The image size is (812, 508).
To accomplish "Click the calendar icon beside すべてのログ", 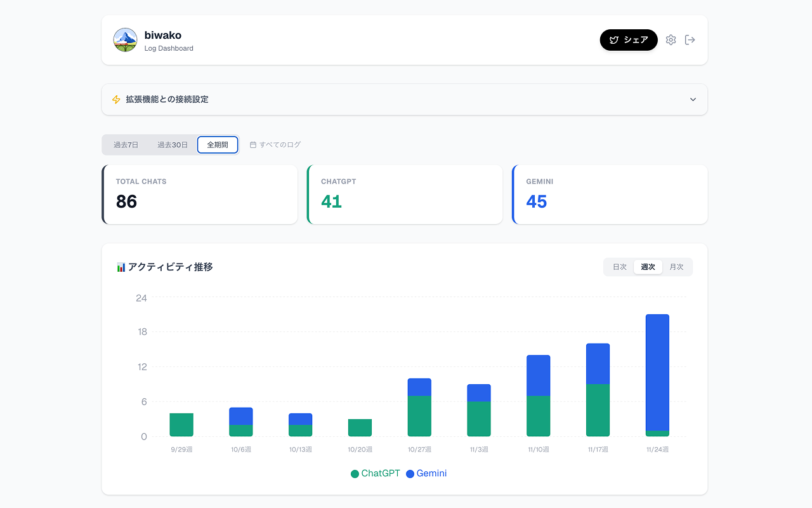I will pyautogui.click(x=253, y=145).
